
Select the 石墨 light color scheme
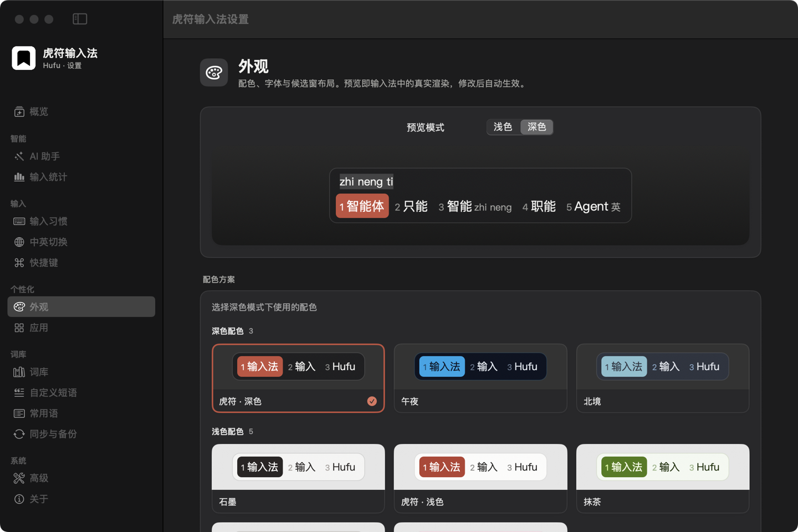click(298, 478)
